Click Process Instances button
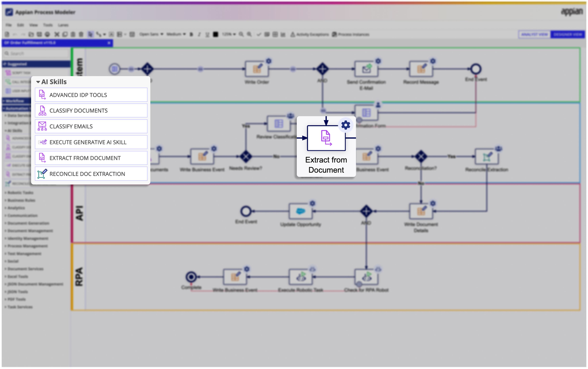 pos(351,34)
